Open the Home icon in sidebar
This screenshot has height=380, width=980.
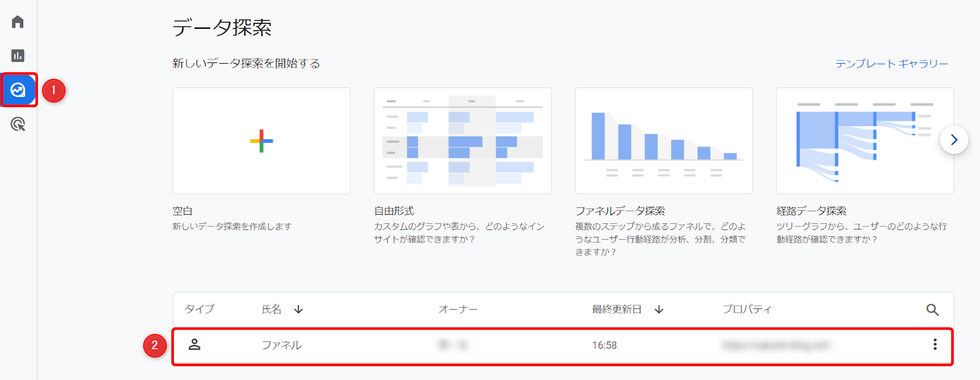pos(18,22)
